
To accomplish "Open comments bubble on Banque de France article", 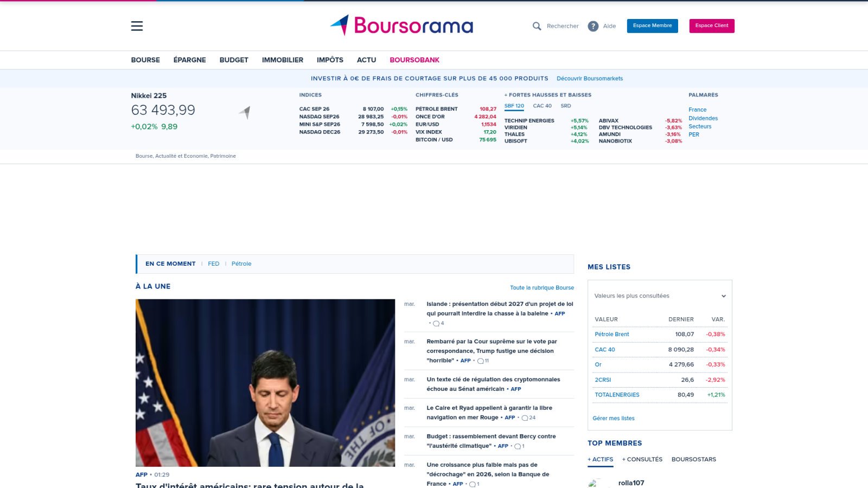I will click(x=473, y=484).
